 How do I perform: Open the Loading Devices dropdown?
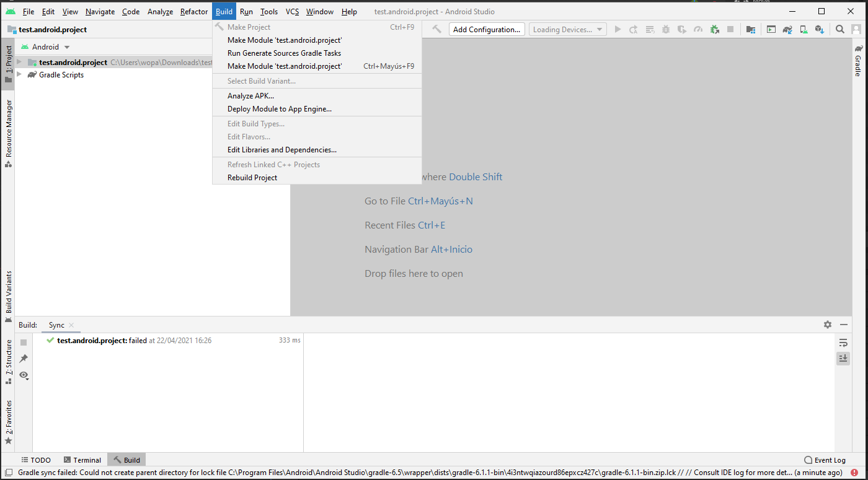568,29
